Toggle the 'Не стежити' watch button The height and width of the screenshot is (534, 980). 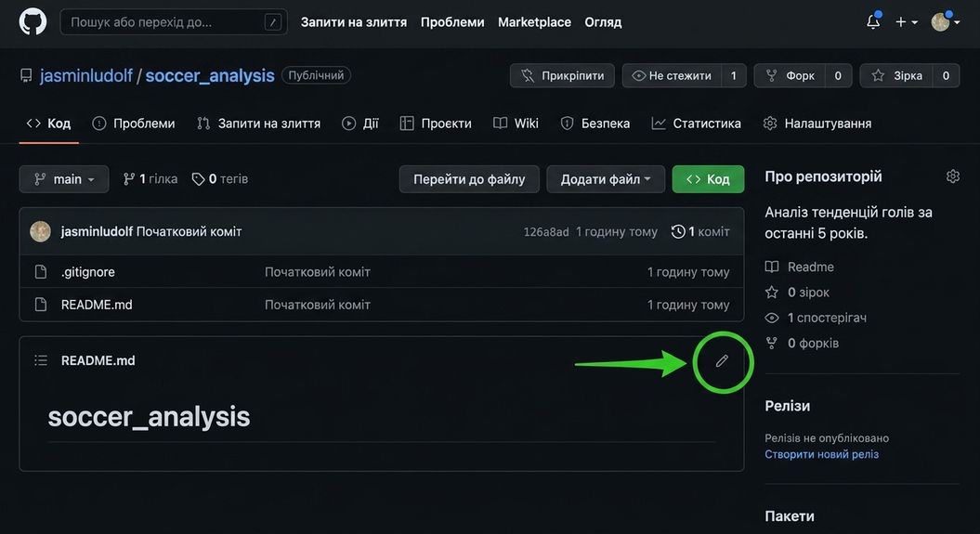tap(672, 75)
